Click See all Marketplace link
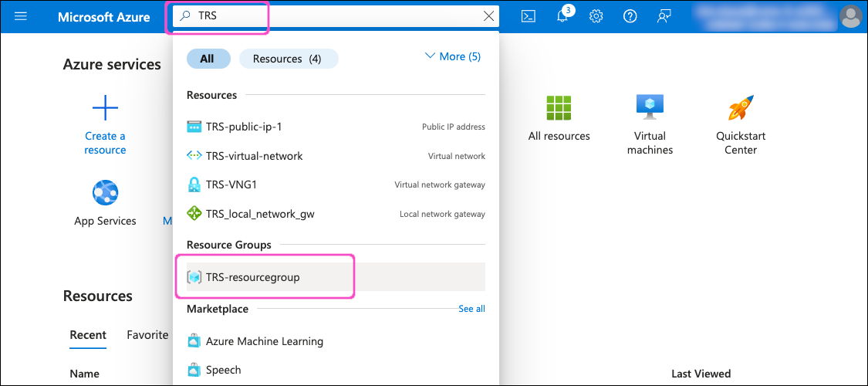 click(x=471, y=309)
